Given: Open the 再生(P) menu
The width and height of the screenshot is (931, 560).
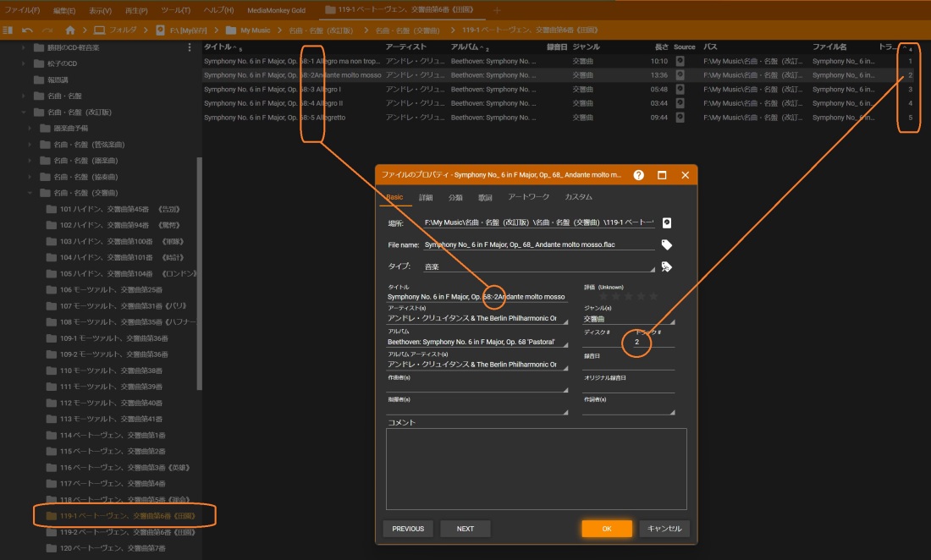Looking at the screenshot, I should tap(136, 10).
